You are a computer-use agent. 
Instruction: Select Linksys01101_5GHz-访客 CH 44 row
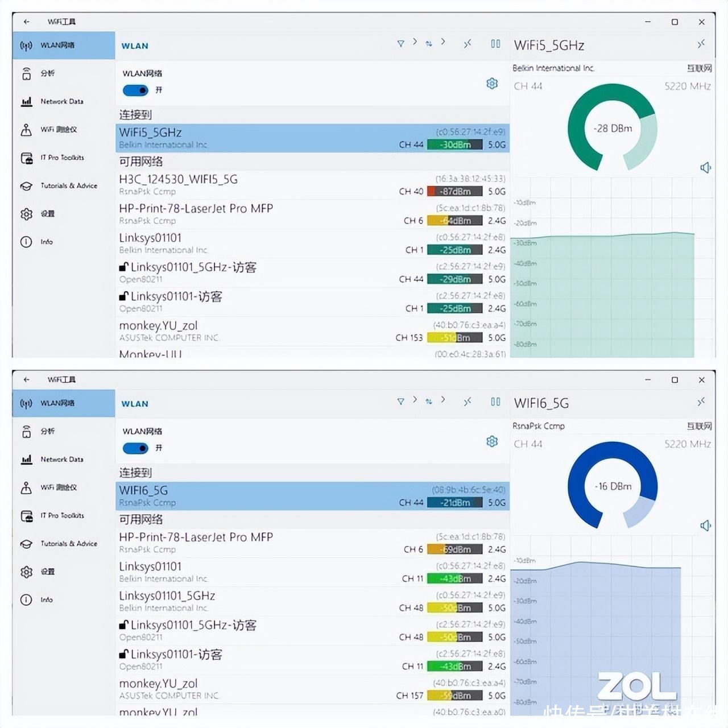(312, 273)
